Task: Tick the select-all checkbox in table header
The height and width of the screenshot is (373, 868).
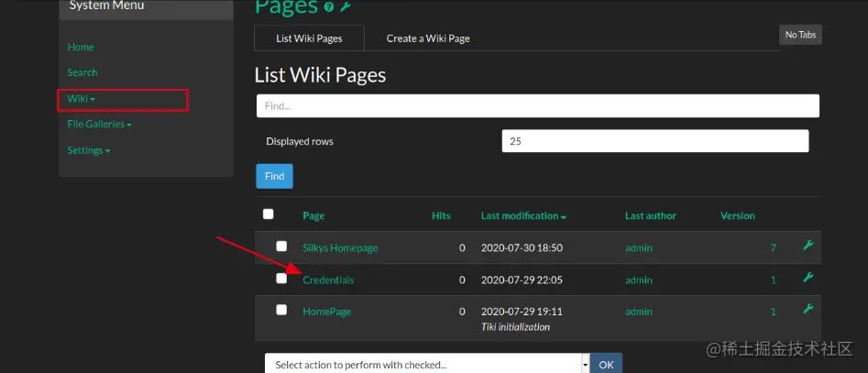Action: coord(268,214)
